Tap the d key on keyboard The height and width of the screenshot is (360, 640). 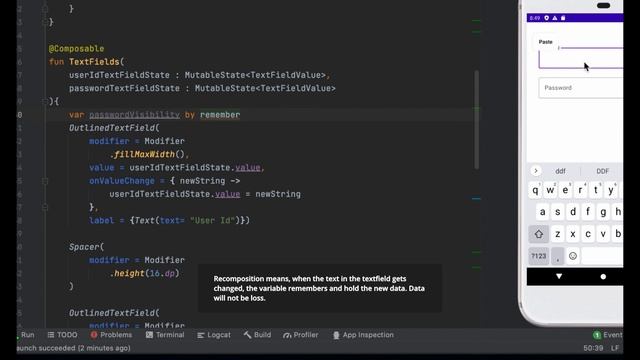tap(573, 212)
